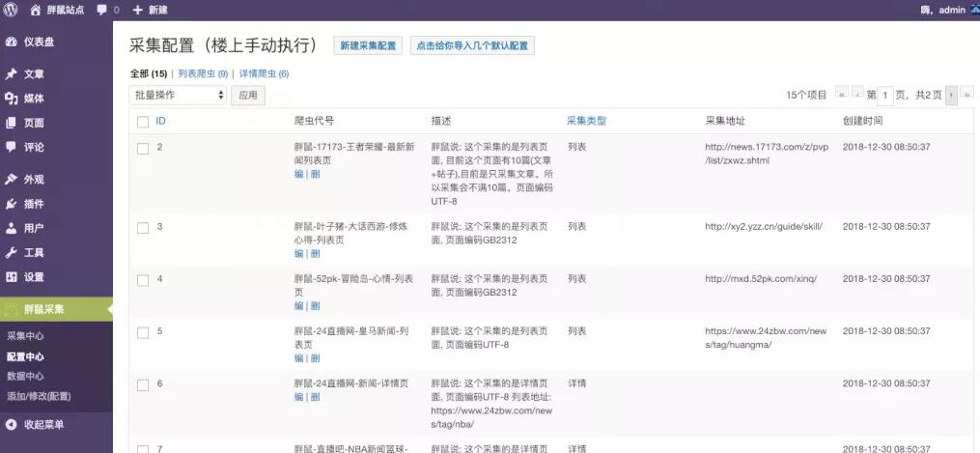Click 胖鼠采集 plugin icon
This screenshot has width=980, height=453.
(x=11, y=309)
